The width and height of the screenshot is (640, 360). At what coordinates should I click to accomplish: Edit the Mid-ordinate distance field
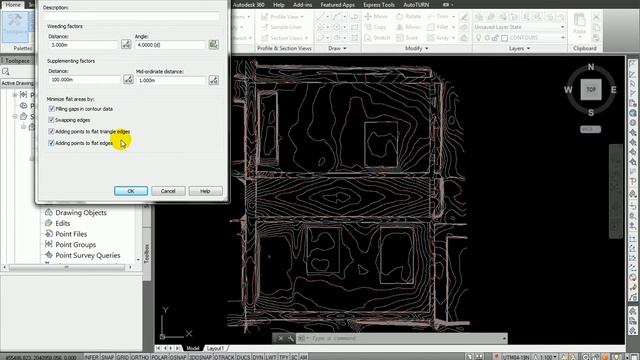click(x=171, y=80)
